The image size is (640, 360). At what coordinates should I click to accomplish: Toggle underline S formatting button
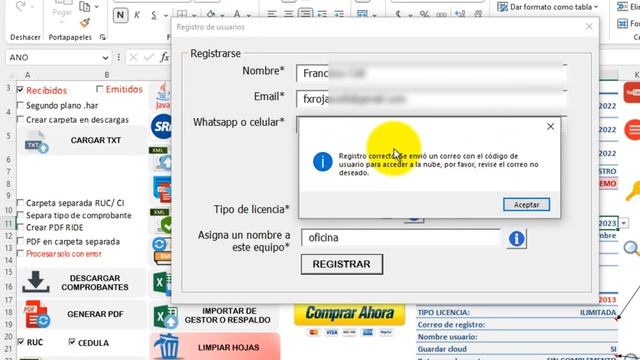point(154,15)
